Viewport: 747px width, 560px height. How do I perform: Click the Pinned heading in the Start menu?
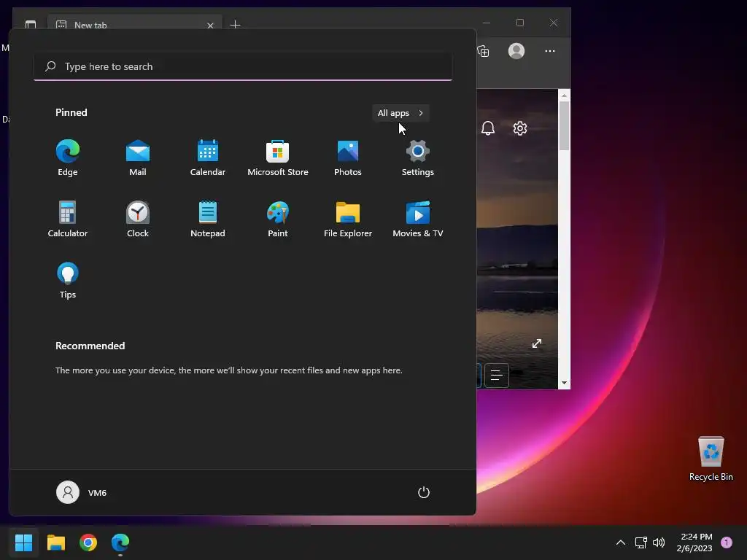coord(71,112)
